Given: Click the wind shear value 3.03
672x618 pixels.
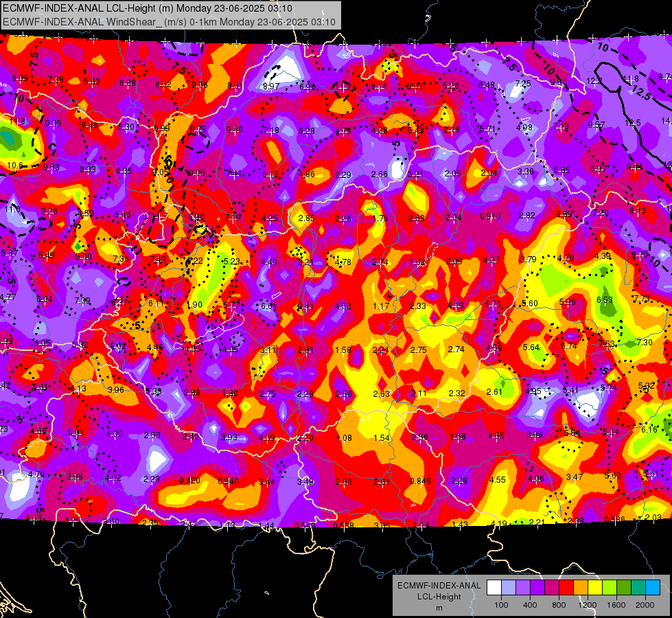Looking at the screenshot, I should (x=382, y=525).
